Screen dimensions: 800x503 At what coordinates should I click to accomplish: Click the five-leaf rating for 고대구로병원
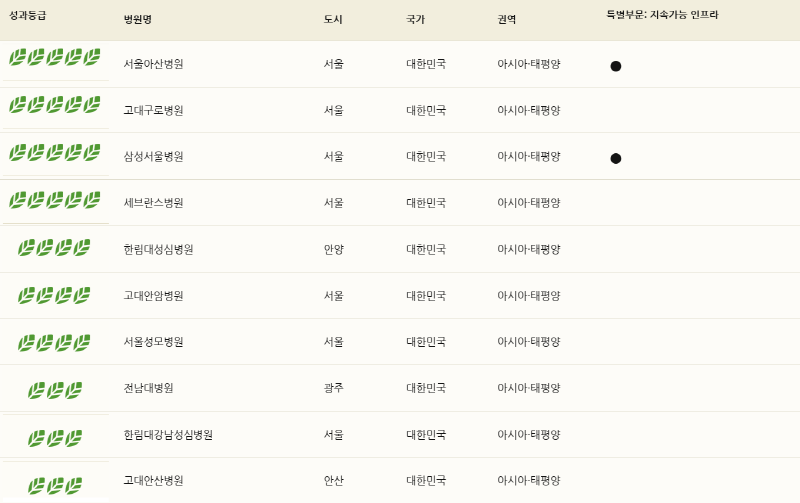tap(55, 105)
